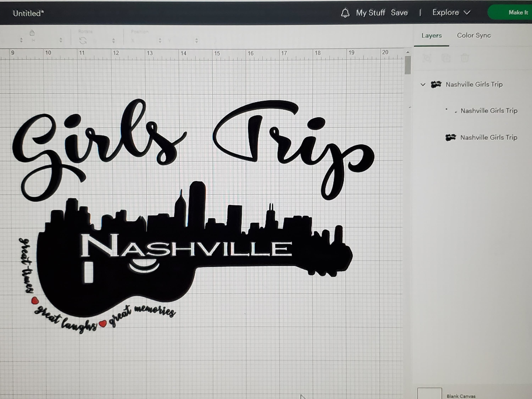The height and width of the screenshot is (399, 532).
Task: Click the Nashville Girls Trip group thumbnail
Action: [436, 84]
